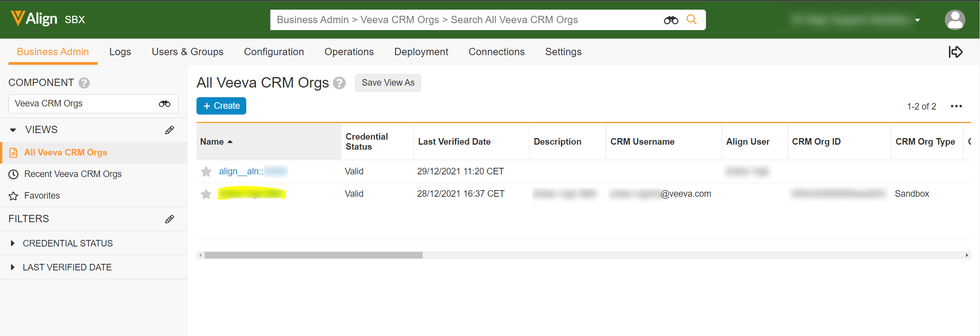Click the horizontal table scrollbar thumb
The width and height of the screenshot is (980, 336).
(313, 255)
